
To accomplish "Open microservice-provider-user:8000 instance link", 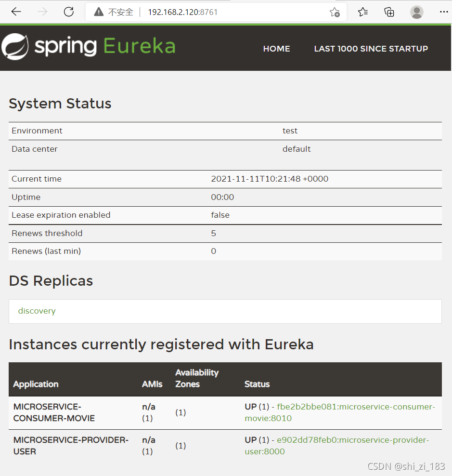I will 337,446.
